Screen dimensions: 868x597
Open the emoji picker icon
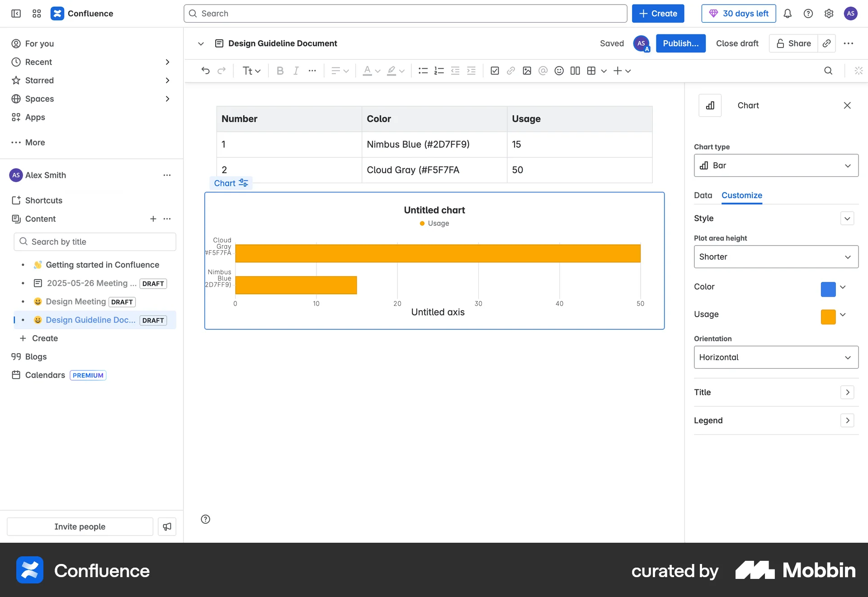click(x=559, y=71)
